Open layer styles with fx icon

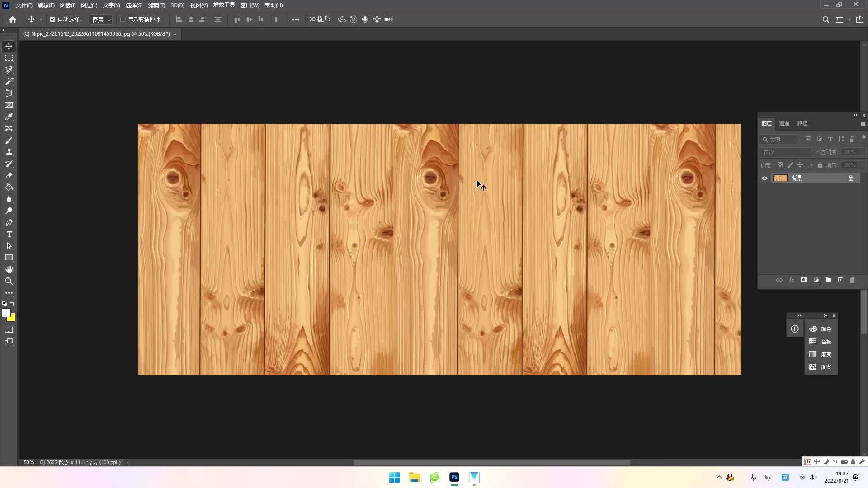click(792, 280)
